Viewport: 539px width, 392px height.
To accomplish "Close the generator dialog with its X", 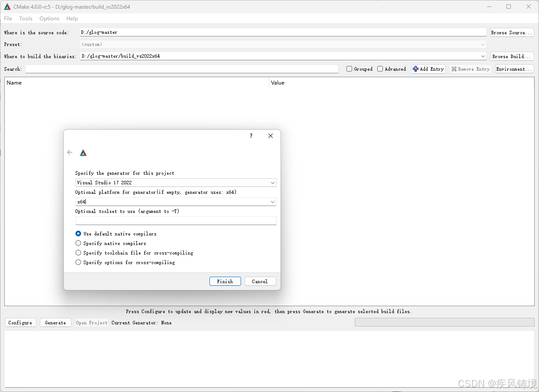I will click(271, 136).
